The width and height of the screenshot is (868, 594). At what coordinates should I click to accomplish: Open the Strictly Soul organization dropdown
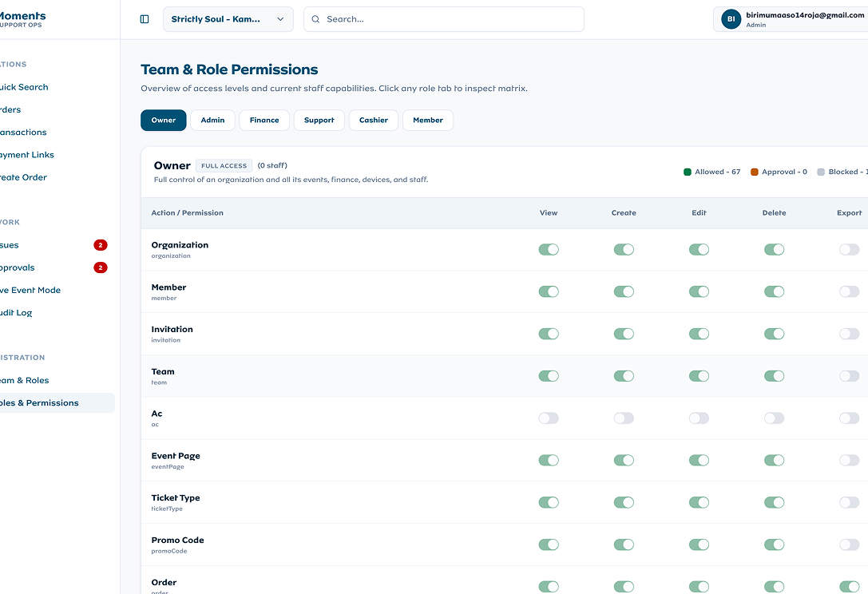click(228, 19)
